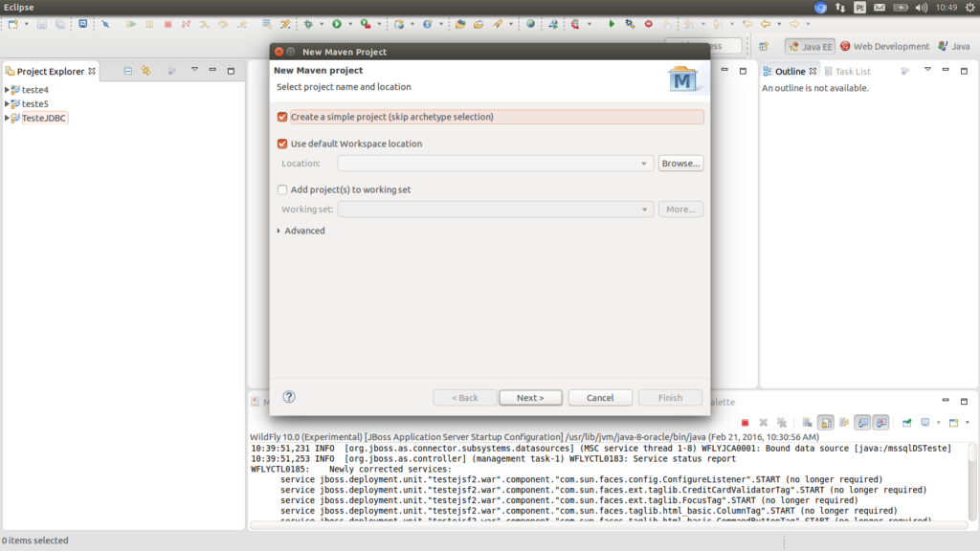
Task: Switch to the Web Development perspective
Action: [889, 46]
